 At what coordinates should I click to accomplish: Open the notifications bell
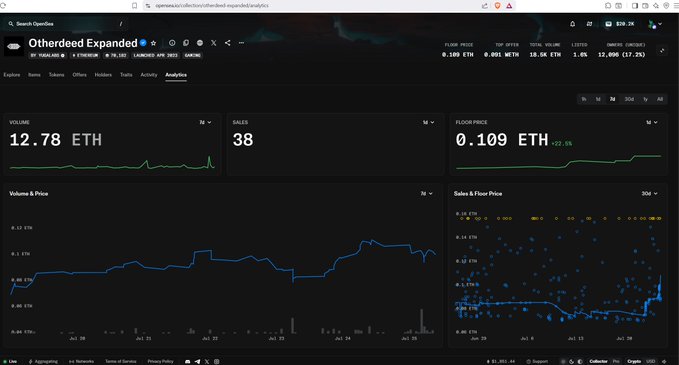point(572,24)
